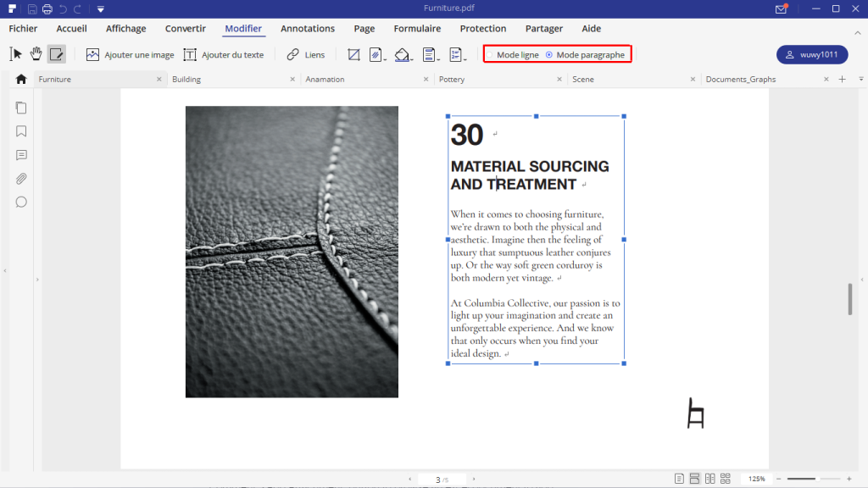Screen dimensions: 868x488
Task: Close the Pottery document tab
Action: click(559, 79)
